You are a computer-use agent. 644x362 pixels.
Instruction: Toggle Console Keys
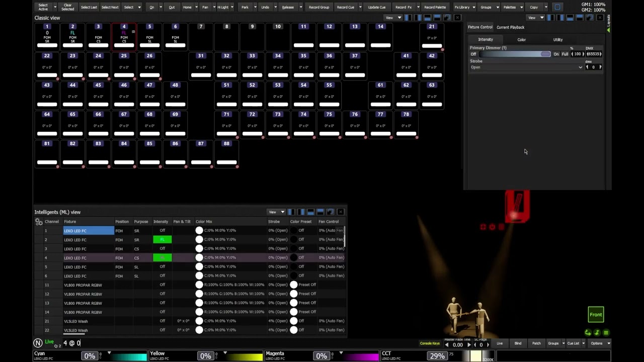pos(430,343)
